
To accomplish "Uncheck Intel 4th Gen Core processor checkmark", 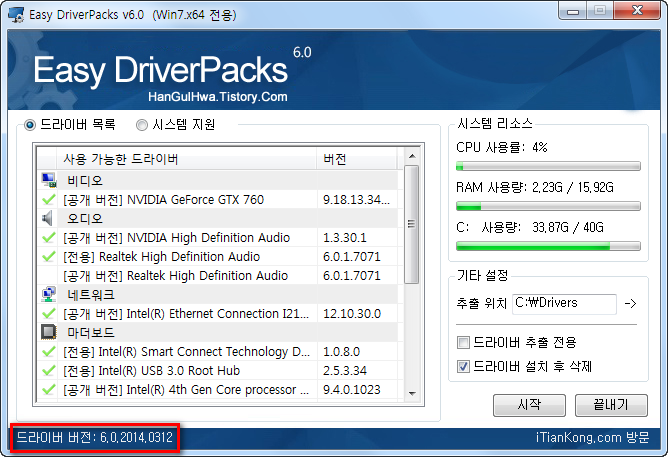I will tap(49, 389).
